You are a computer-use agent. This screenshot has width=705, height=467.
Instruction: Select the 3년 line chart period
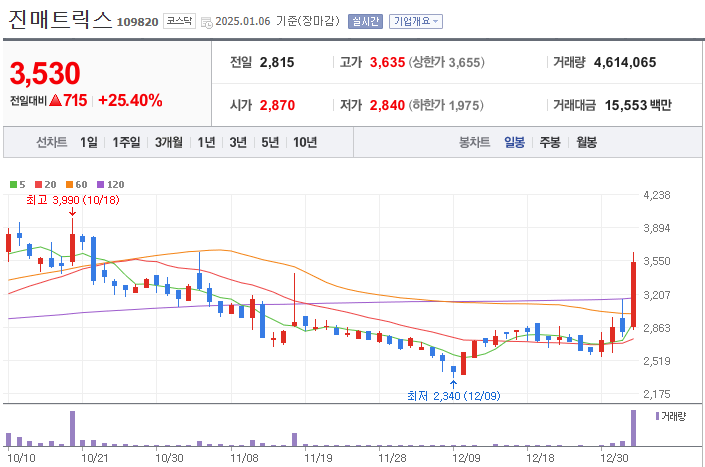pos(238,142)
